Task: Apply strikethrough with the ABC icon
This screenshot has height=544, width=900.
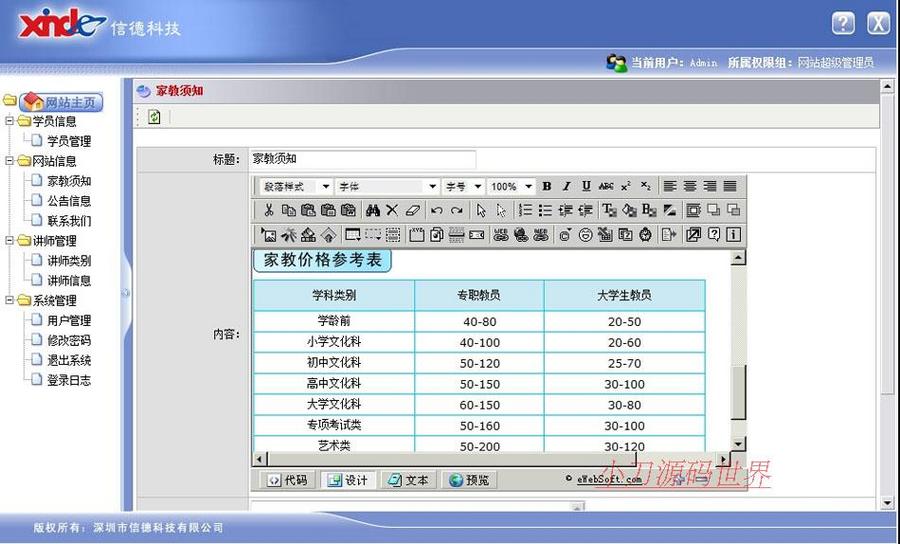Action: (606, 186)
